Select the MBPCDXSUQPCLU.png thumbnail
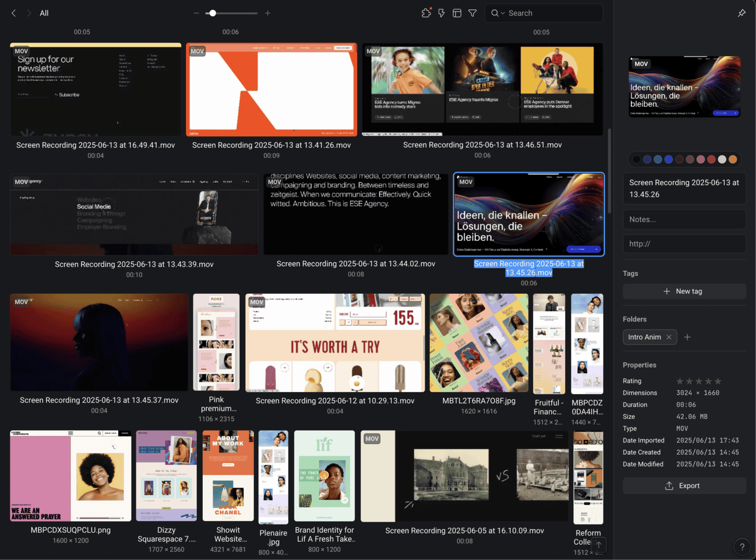 (71, 476)
